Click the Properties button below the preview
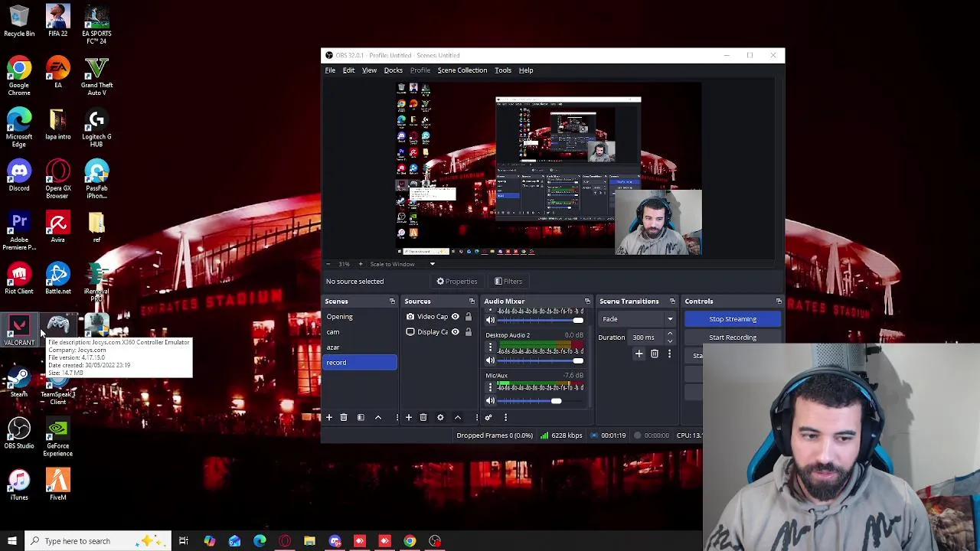980x551 pixels. coord(457,282)
